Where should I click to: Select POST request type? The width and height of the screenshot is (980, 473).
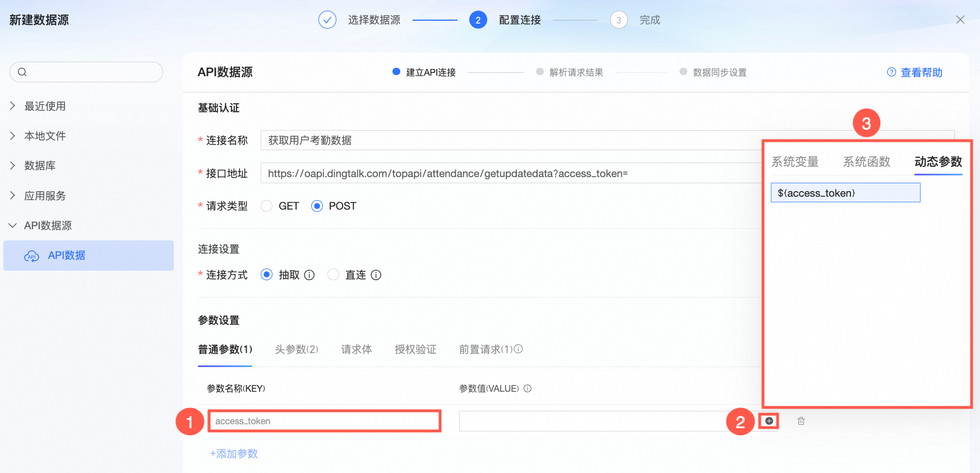click(x=317, y=206)
